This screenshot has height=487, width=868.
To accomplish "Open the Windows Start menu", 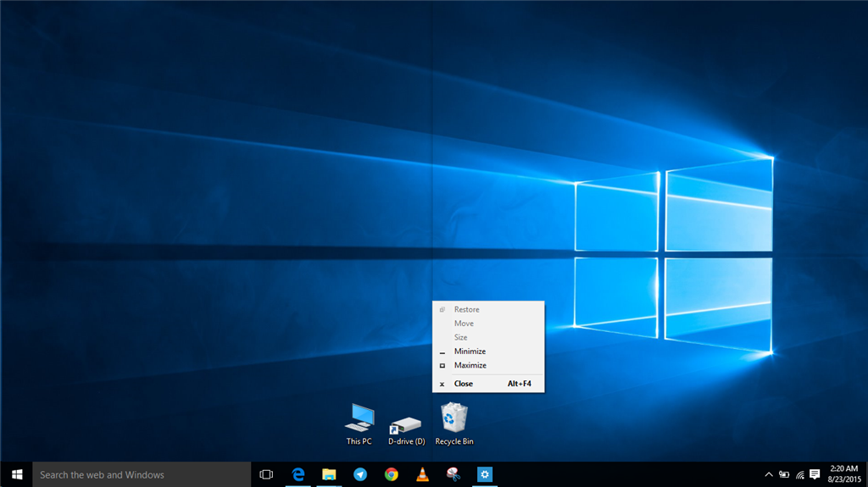I will [17, 475].
